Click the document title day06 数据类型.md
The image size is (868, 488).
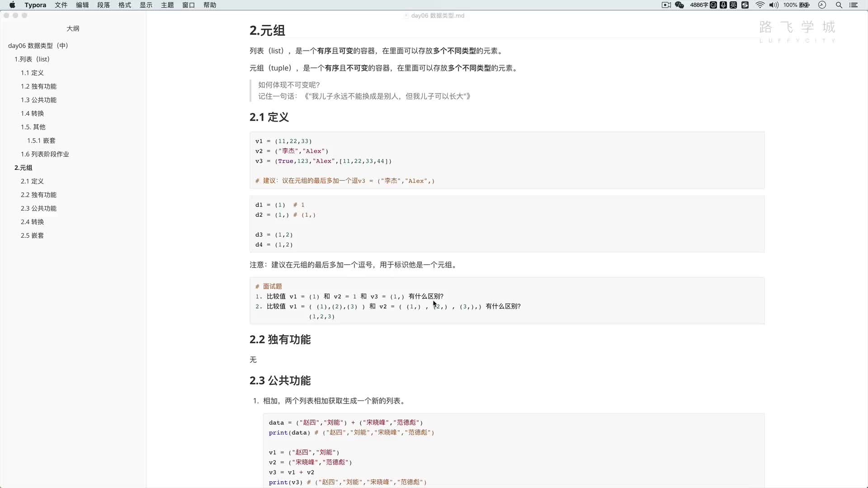(x=438, y=15)
